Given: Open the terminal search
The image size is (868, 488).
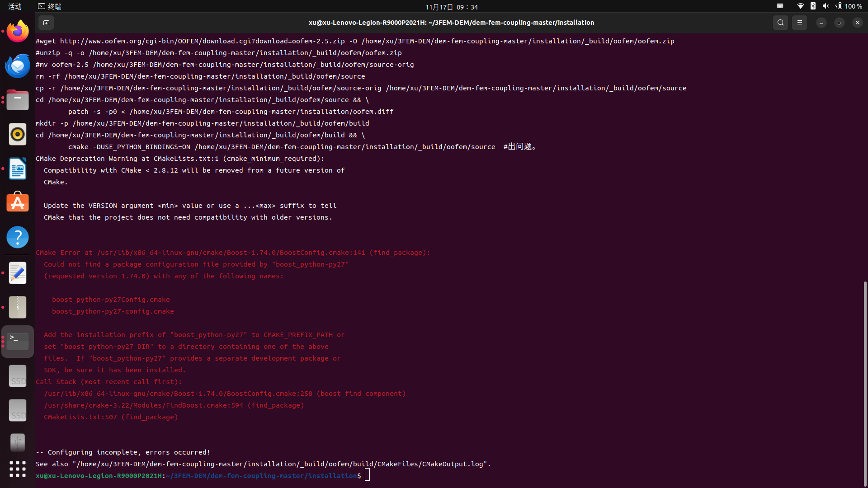Looking at the screenshot, I should (780, 22).
